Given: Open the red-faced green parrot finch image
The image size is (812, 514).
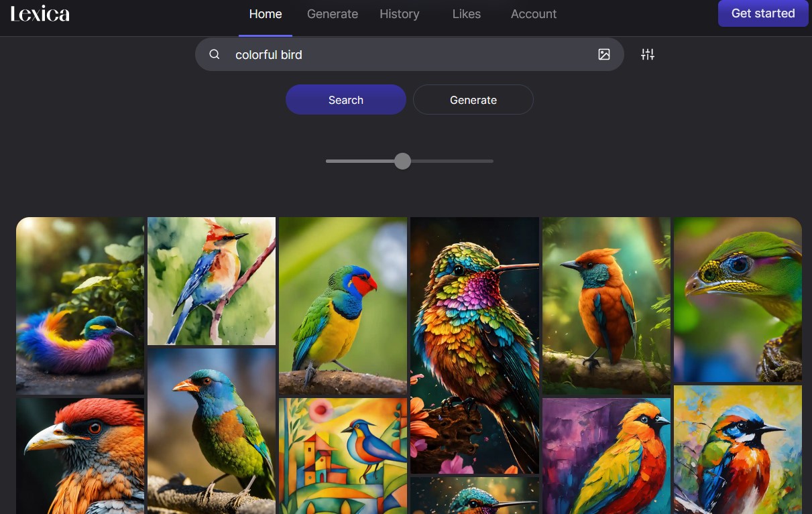Looking at the screenshot, I should [x=343, y=306].
